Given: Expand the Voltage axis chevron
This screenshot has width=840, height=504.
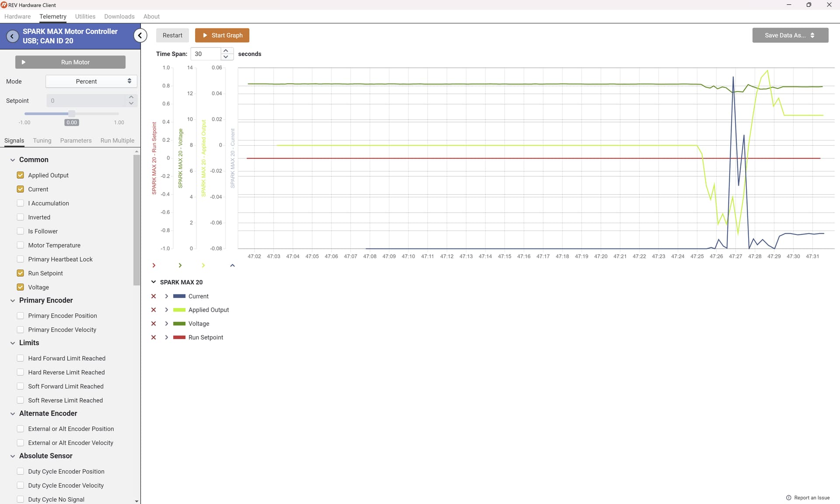Looking at the screenshot, I should tap(180, 266).
